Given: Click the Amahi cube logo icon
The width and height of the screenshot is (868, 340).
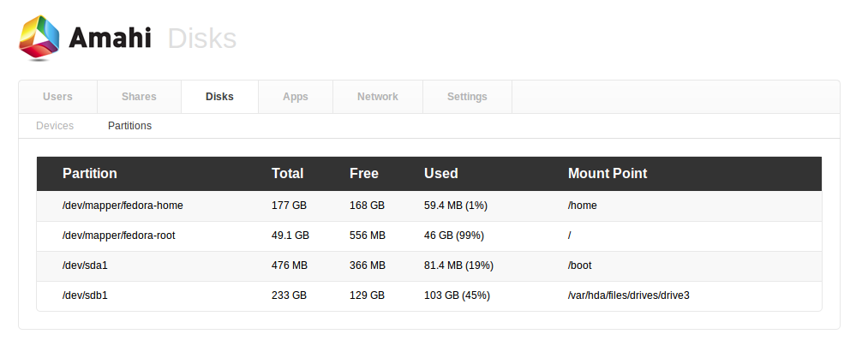Looking at the screenshot, I should pos(39,38).
